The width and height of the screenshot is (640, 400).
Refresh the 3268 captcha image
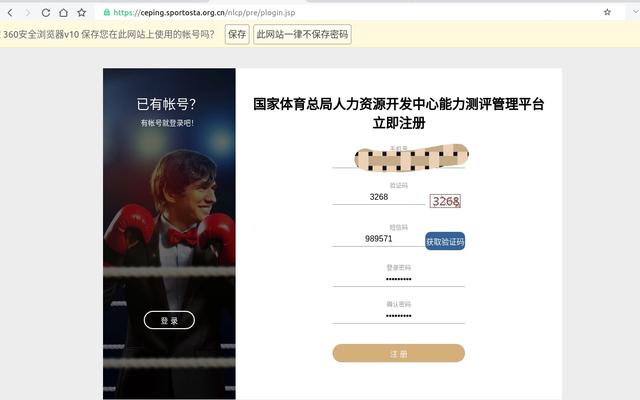point(445,201)
